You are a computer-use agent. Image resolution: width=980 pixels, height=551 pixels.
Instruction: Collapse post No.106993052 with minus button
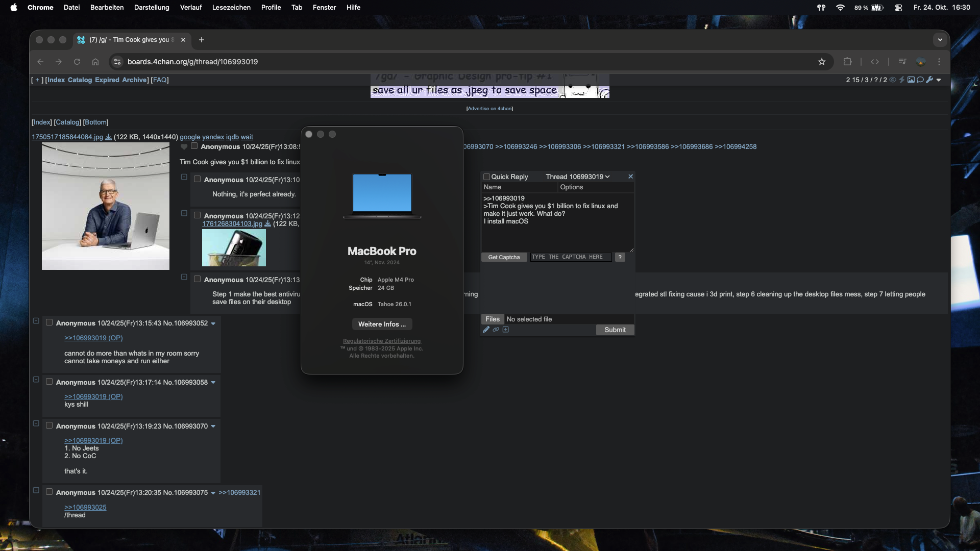(36, 321)
